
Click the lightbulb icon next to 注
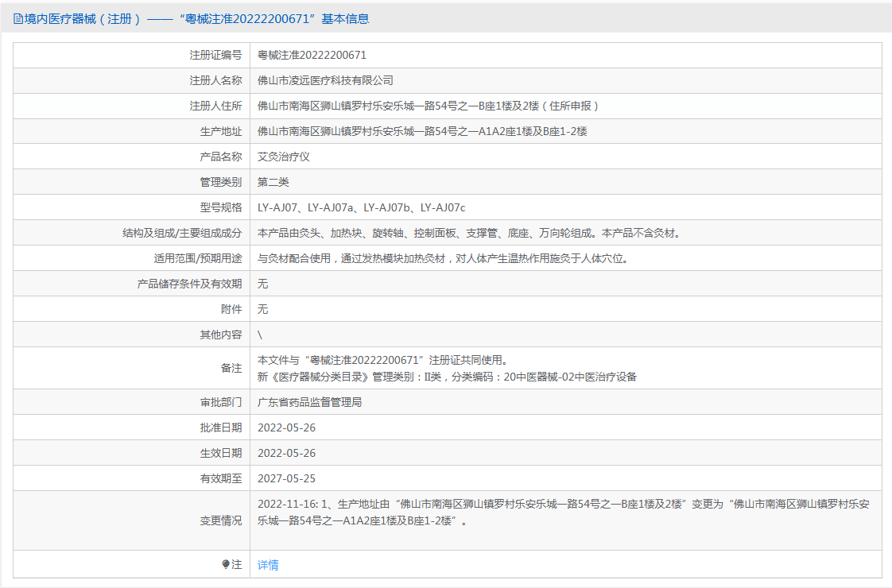[226, 564]
